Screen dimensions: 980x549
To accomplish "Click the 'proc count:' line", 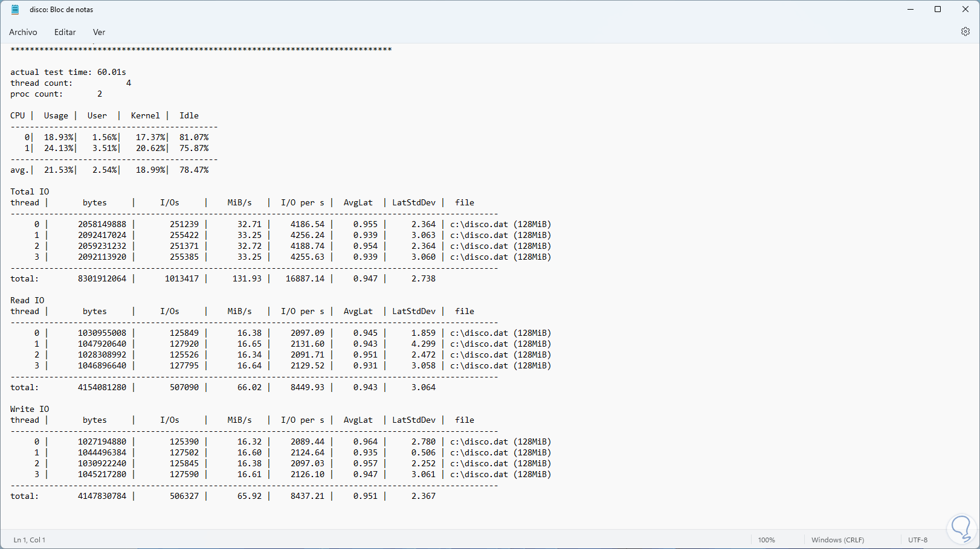I will click(x=56, y=94).
